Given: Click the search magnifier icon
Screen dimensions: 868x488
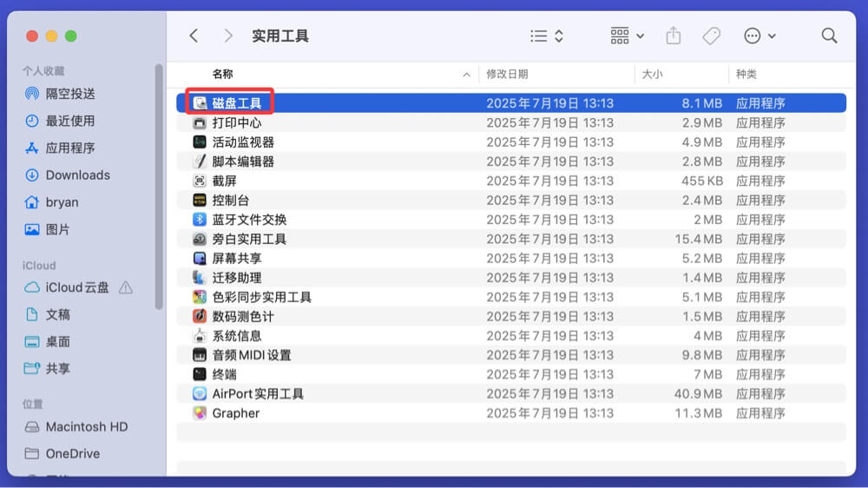Looking at the screenshot, I should pos(829,36).
